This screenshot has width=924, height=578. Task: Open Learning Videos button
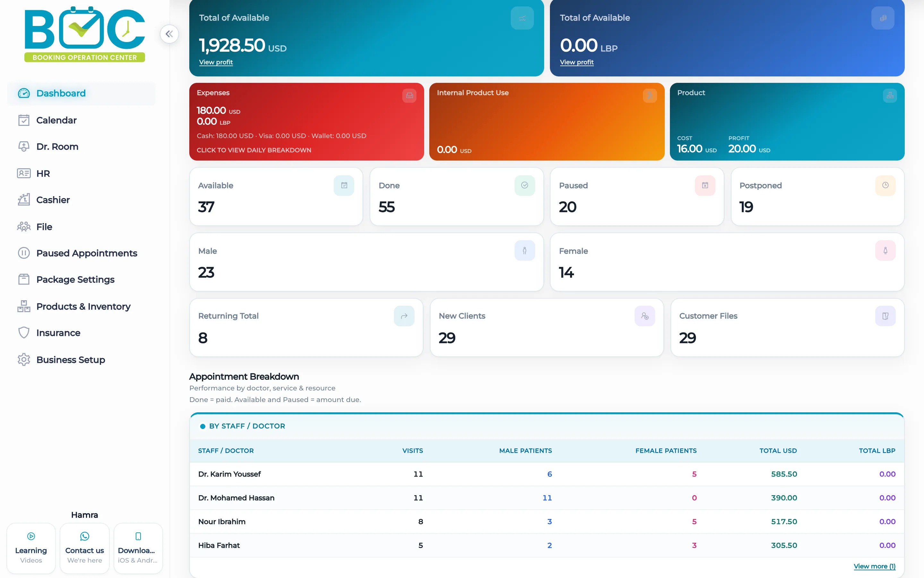click(31, 548)
